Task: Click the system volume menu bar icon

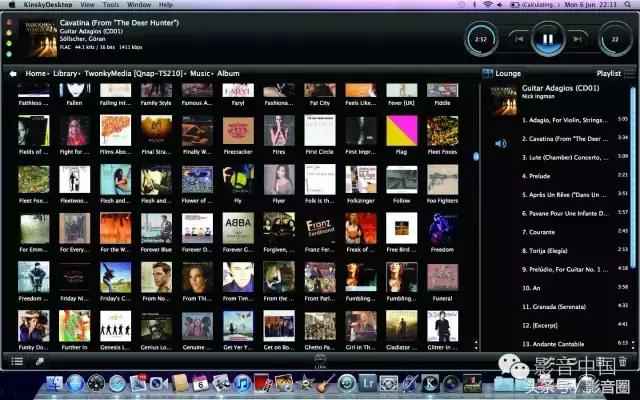Action: click(500, 5)
